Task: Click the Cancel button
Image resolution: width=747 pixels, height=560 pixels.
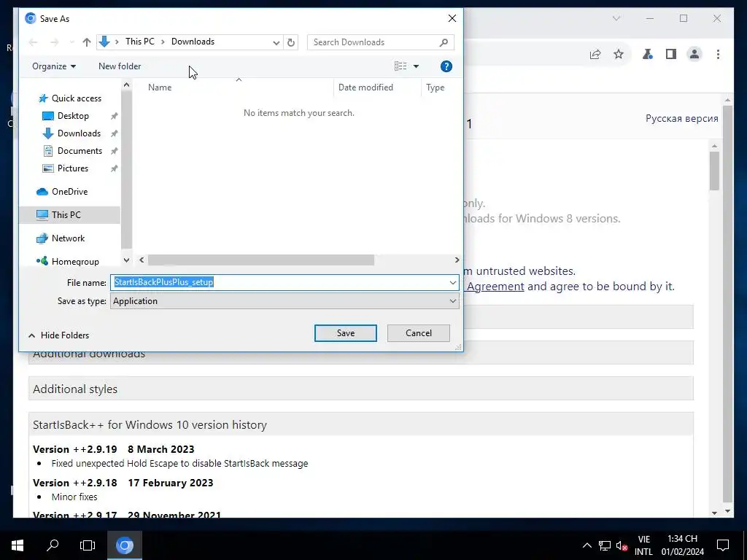Action: (x=418, y=332)
